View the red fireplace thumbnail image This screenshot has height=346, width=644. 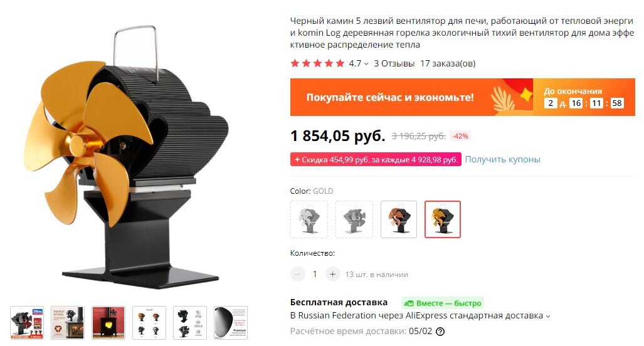pyautogui.click(x=108, y=323)
